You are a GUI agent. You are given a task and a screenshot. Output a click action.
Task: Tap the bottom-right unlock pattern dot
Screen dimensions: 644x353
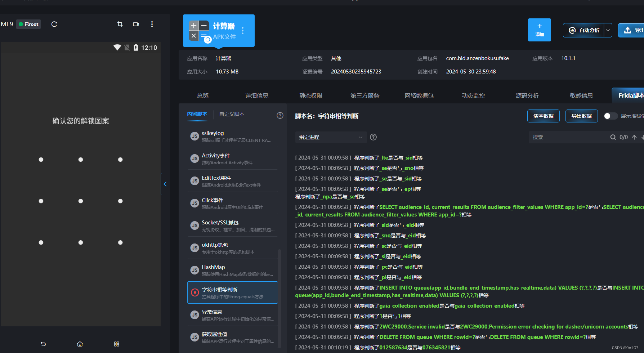tap(120, 242)
